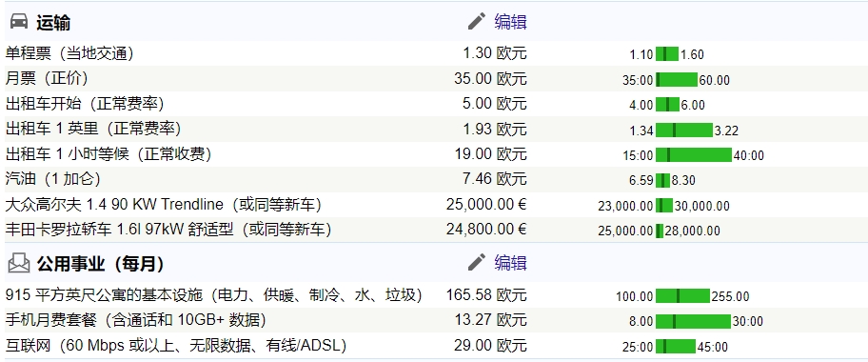
Task: Click the car icon beside 运输
Action: (19, 22)
